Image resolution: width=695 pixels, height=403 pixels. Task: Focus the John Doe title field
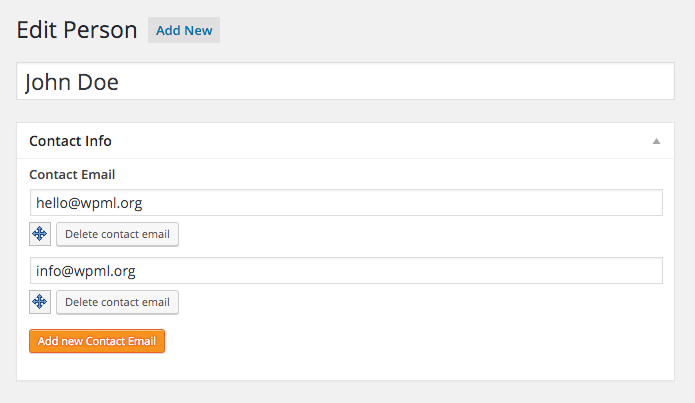[x=345, y=81]
